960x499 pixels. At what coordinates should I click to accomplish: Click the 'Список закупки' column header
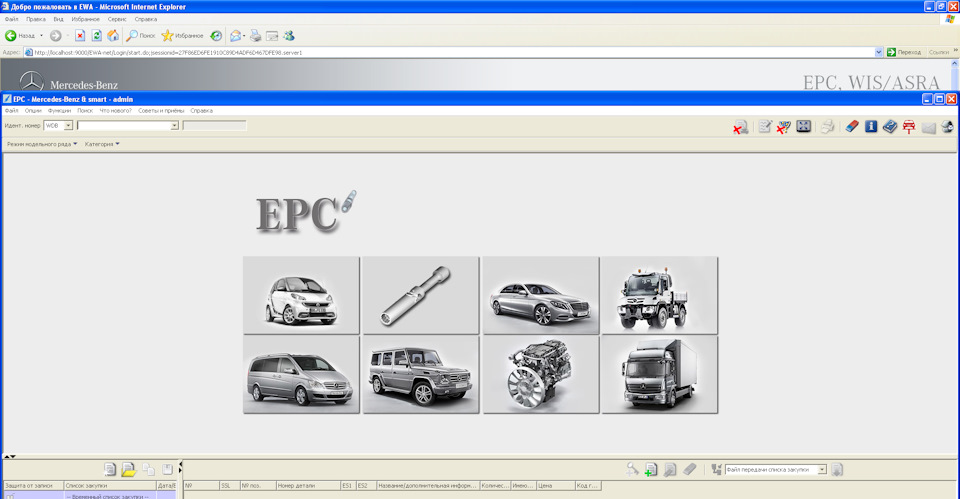click(x=110, y=486)
